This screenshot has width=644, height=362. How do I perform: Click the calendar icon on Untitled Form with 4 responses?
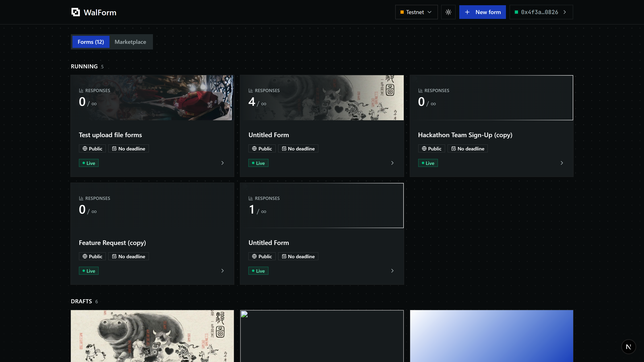[284, 149]
